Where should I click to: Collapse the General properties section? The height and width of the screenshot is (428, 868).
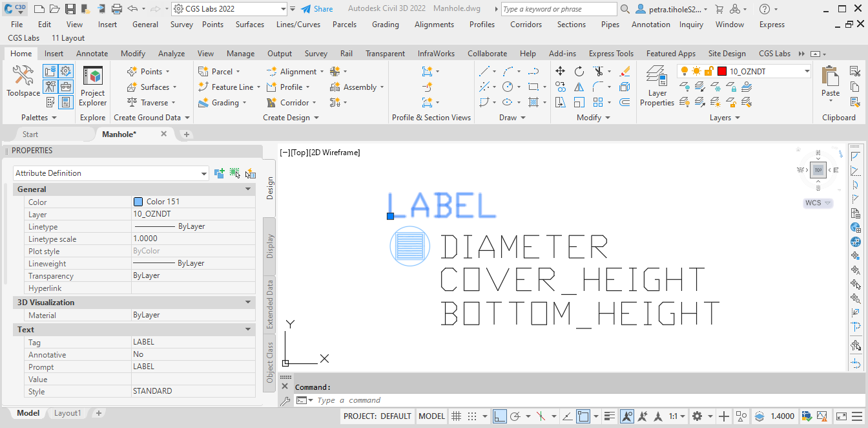tap(248, 189)
